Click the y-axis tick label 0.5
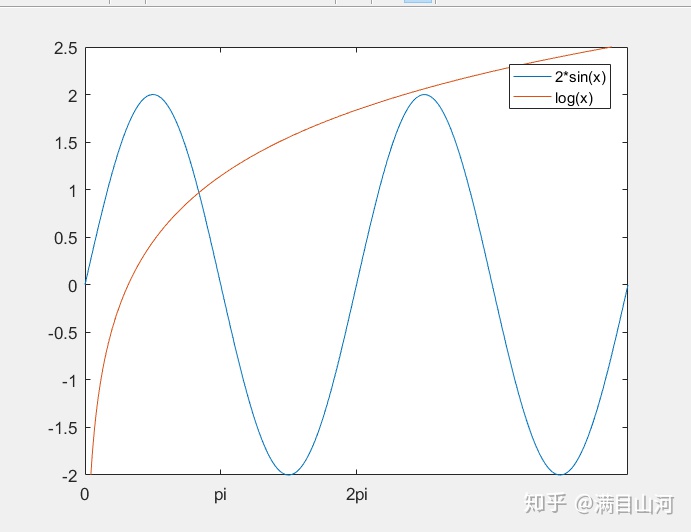The width and height of the screenshot is (691, 532). [x=66, y=238]
